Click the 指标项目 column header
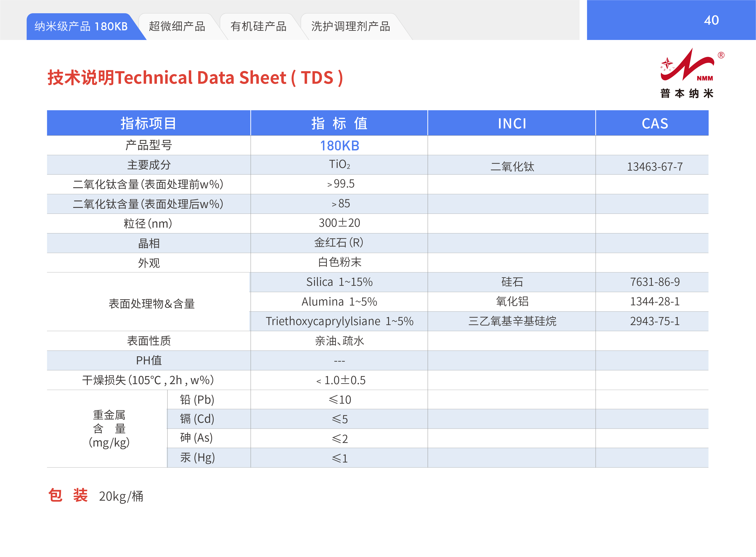 point(148,123)
